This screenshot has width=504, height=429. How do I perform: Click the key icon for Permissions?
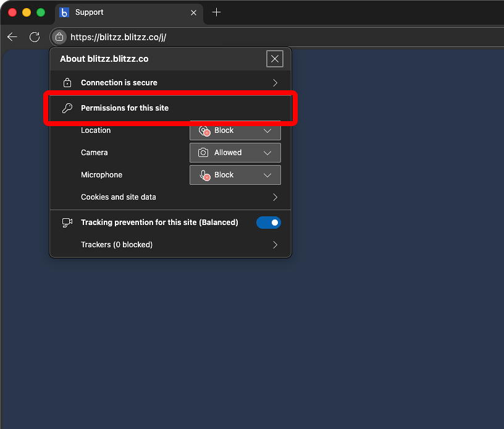(x=67, y=108)
